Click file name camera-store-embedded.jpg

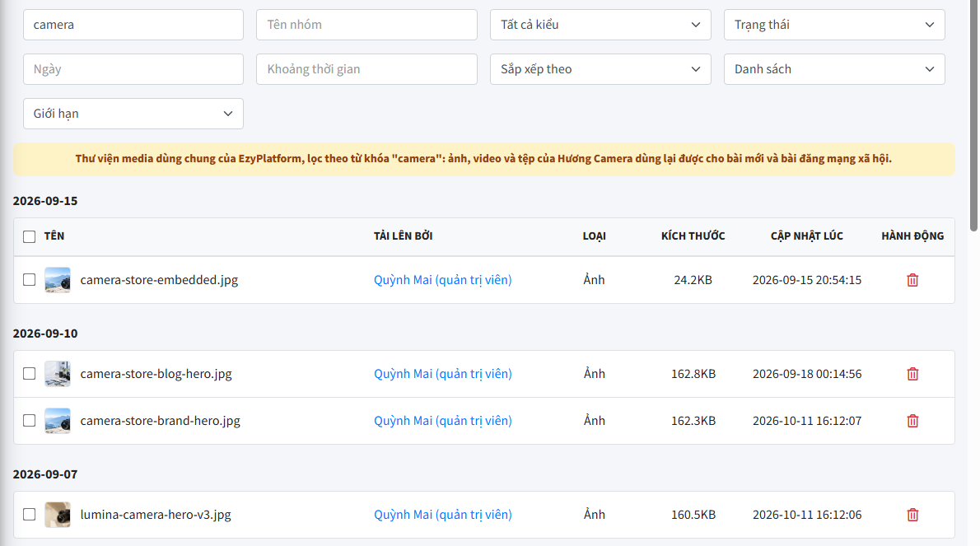pos(160,280)
